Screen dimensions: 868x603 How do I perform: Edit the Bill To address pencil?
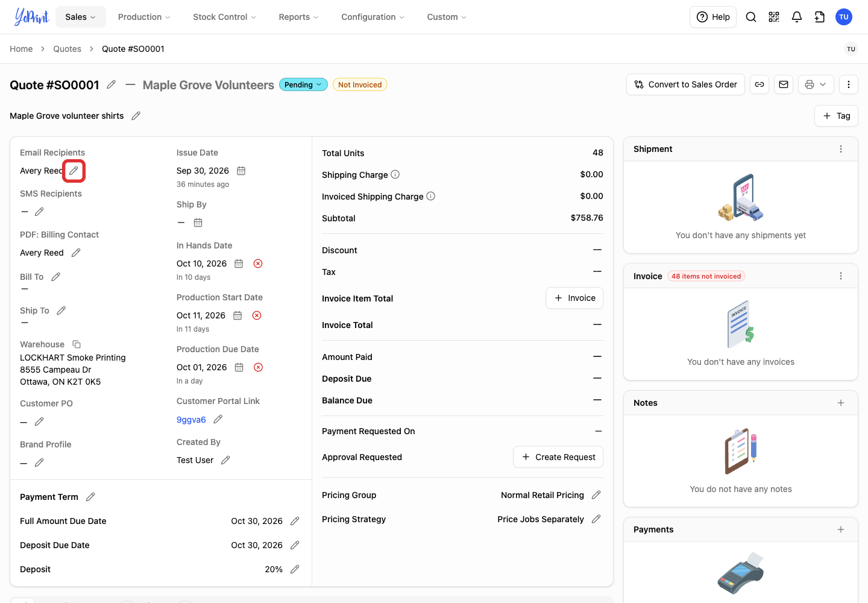click(x=56, y=277)
